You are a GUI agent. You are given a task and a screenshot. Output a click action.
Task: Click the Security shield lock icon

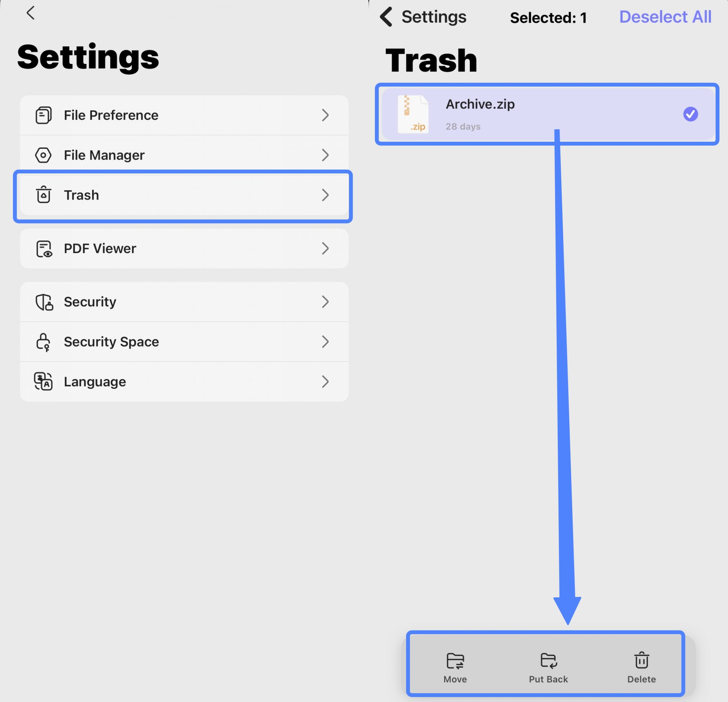[x=44, y=302]
